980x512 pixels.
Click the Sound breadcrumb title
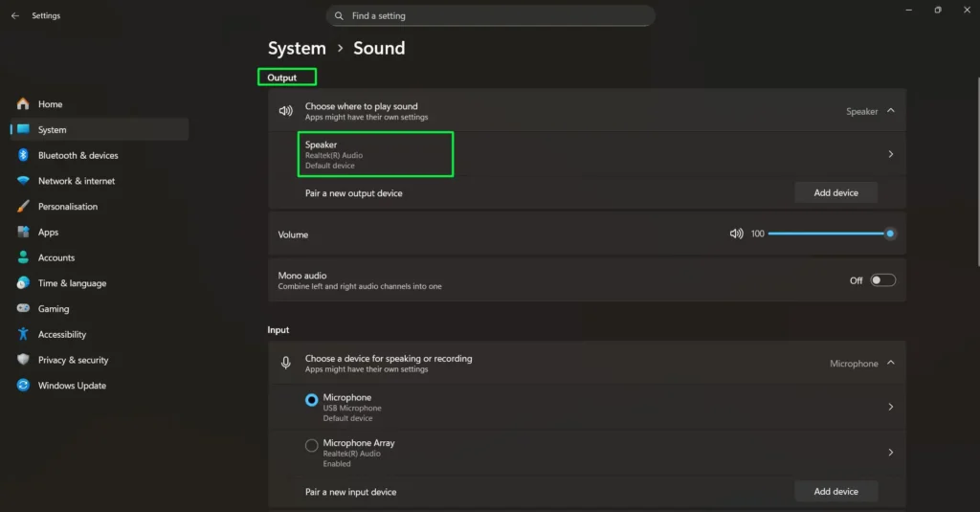click(379, 48)
